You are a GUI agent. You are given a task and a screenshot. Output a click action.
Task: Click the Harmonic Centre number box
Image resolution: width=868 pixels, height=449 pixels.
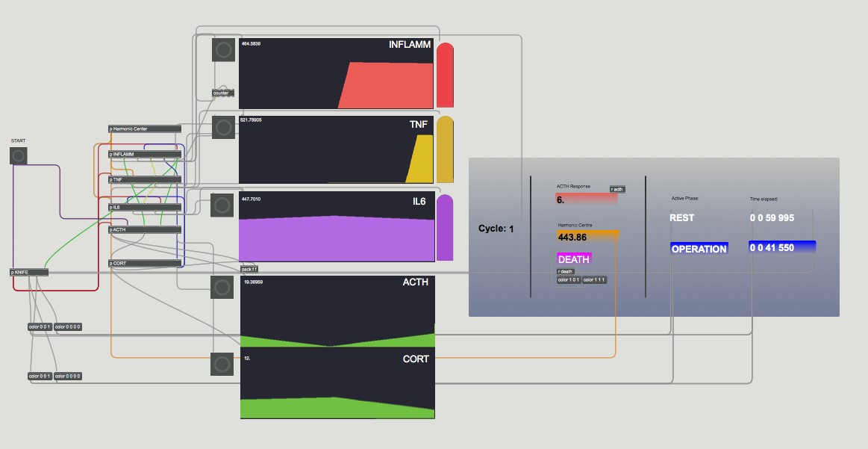click(587, 237)
